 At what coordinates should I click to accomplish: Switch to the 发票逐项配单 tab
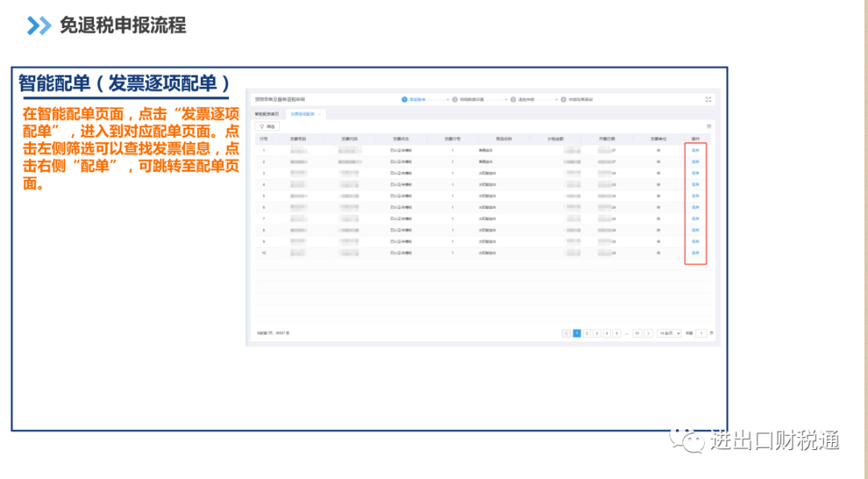click(x=302, y=114)
